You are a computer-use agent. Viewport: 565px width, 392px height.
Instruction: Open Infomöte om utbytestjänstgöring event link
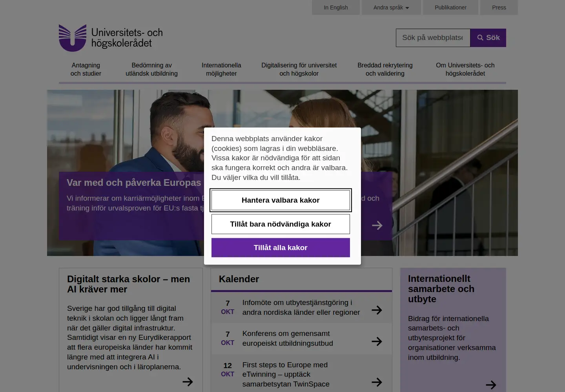click(301, 307)
